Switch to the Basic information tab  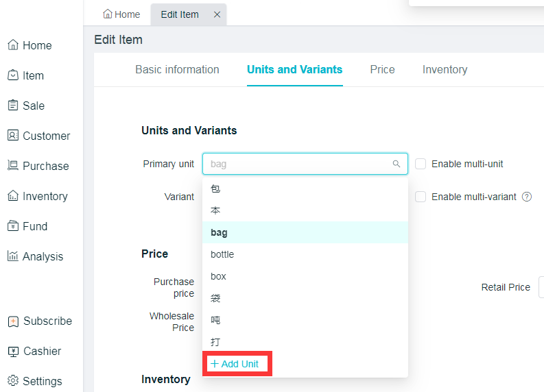click(x=177, y=69)
